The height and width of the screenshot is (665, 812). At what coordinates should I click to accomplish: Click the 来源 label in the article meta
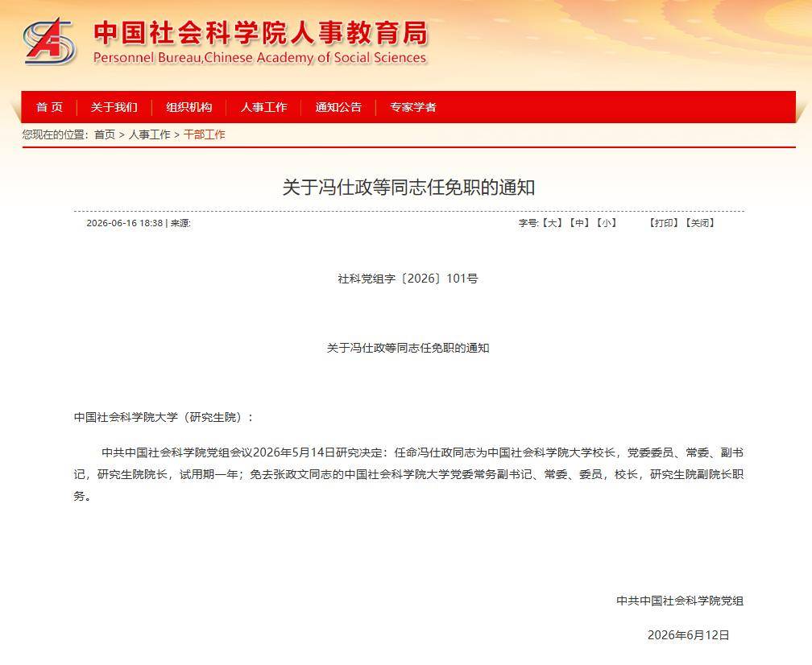pos(180,223)
